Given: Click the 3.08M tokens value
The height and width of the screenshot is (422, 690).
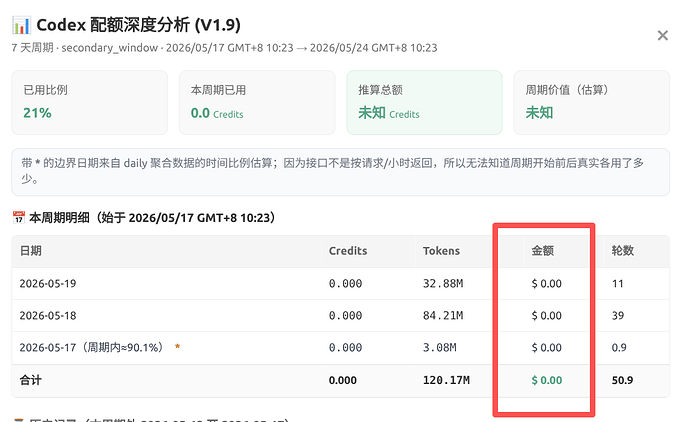Looking at the screenshot, I should (440, 348).
